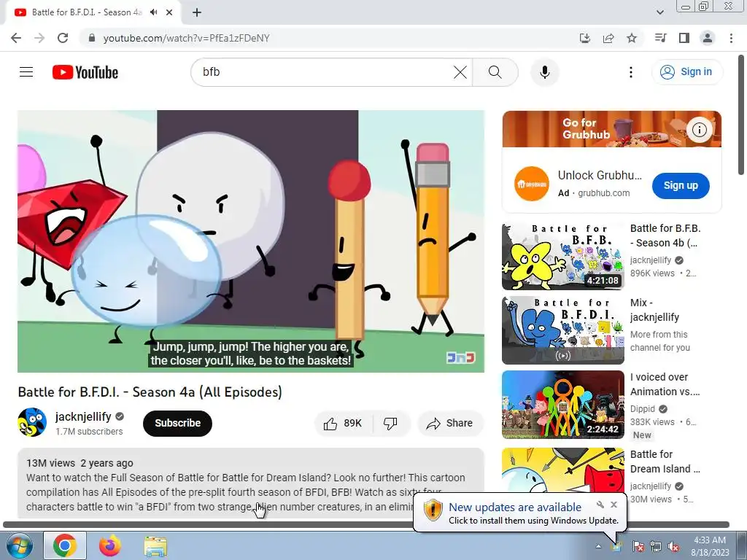Open jacknjellify channel name link
The width and height of the screenshot is (747, 560).
83,416
